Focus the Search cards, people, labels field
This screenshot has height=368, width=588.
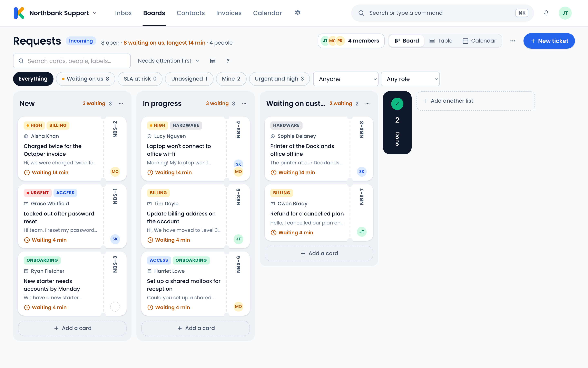pos(72,61)
